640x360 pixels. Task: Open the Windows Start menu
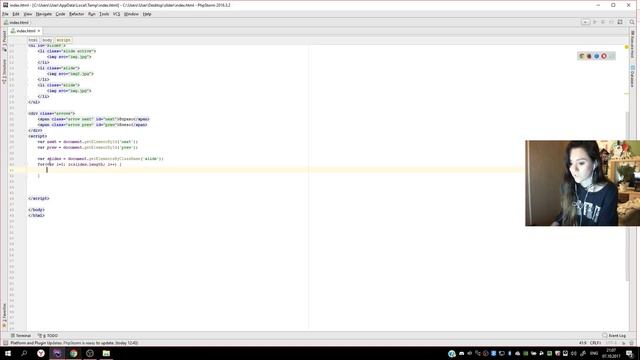(8, 353)
